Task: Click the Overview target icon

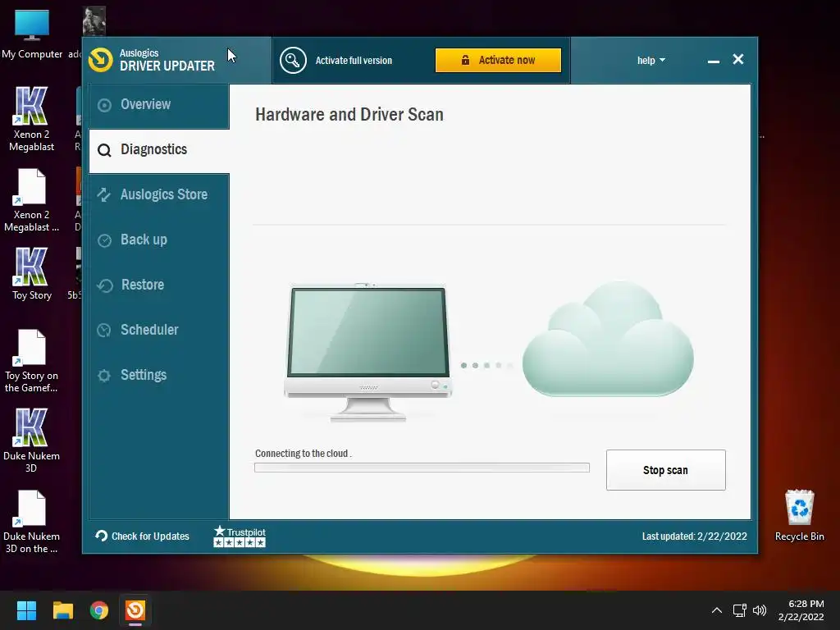Action: click(x=104, y=105)
